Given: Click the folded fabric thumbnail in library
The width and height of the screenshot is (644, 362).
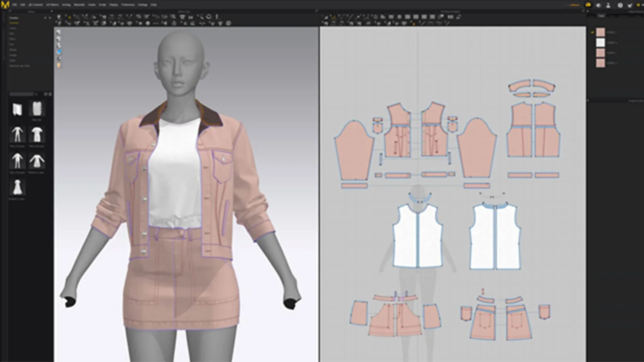Looking at the screenshot, I should point(17,109).
